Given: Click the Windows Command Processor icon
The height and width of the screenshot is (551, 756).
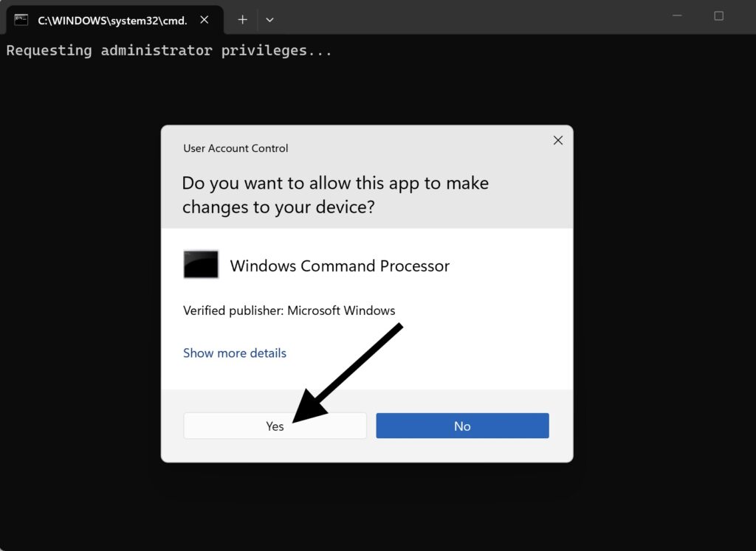Looking at the screenshot, I should (x=201, y=265).
